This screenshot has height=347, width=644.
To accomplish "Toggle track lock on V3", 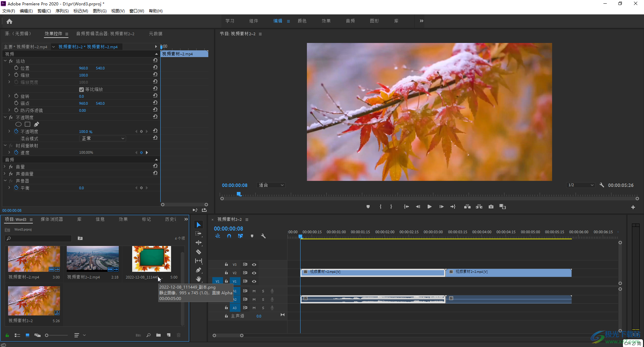I will [226, 264].
